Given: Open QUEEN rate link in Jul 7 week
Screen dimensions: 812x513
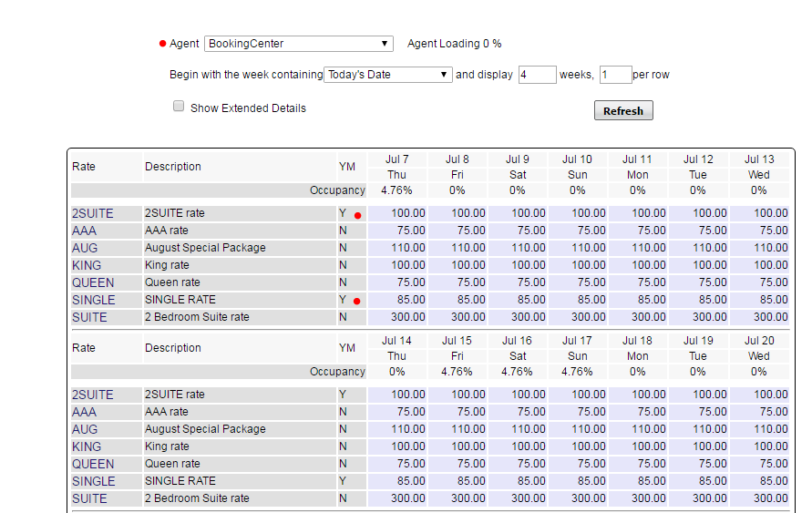Looking at the screenshot, I should click(93, 282).
